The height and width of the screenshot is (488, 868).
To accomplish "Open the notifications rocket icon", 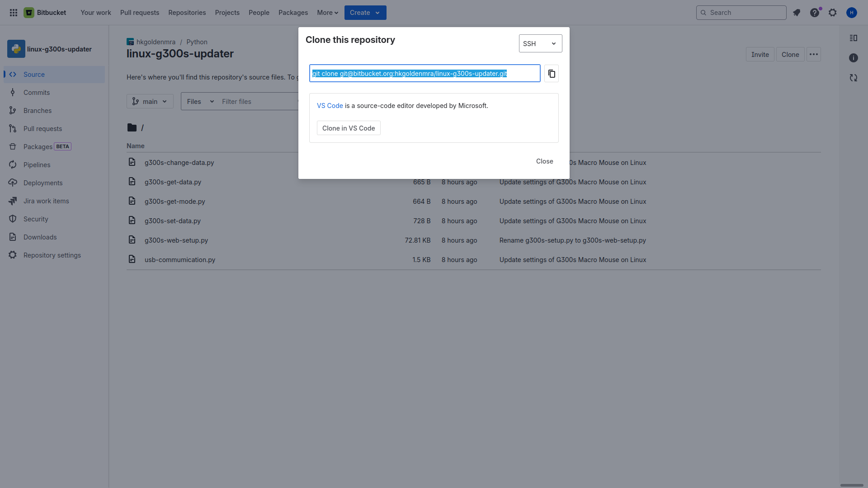I will coord(797,13).
